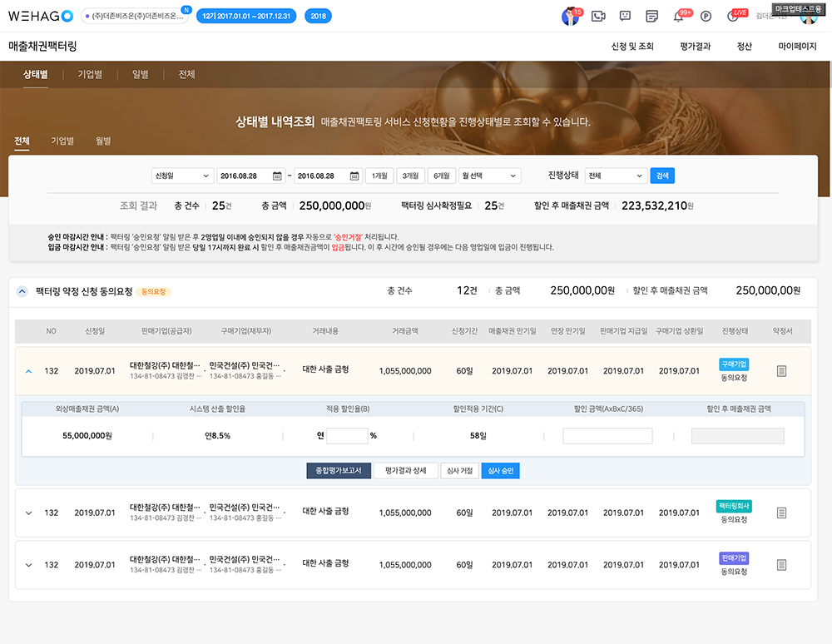Viewport: 832px width, 644px height.
Task: Switch to the 기업별 top navigation tab
Action: pyautogui.click(x=89, y=75)
